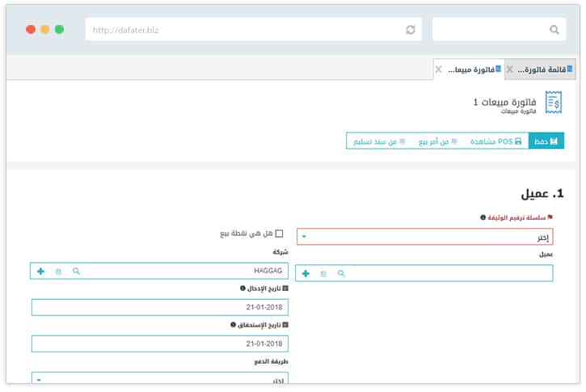Click the search magnifier in the عميل field
The image size is (586, 392).
(x=341, y=274)
